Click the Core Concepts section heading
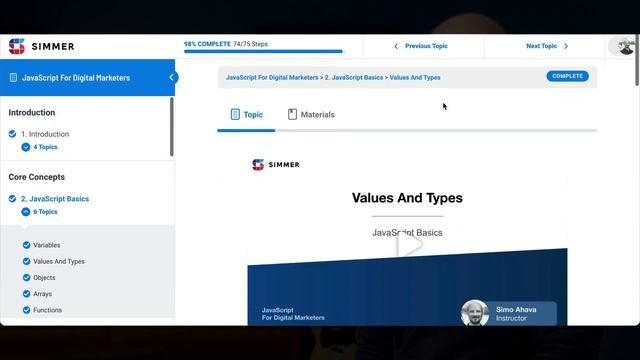The height and width of the screenshot is (360, 640). point(36,177)
